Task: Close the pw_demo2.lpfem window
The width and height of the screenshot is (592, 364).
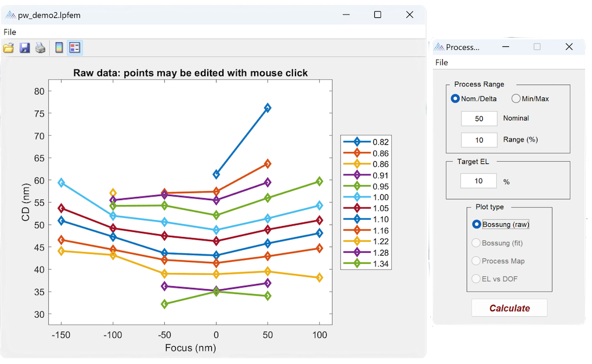Action: [x=410, y=14]
